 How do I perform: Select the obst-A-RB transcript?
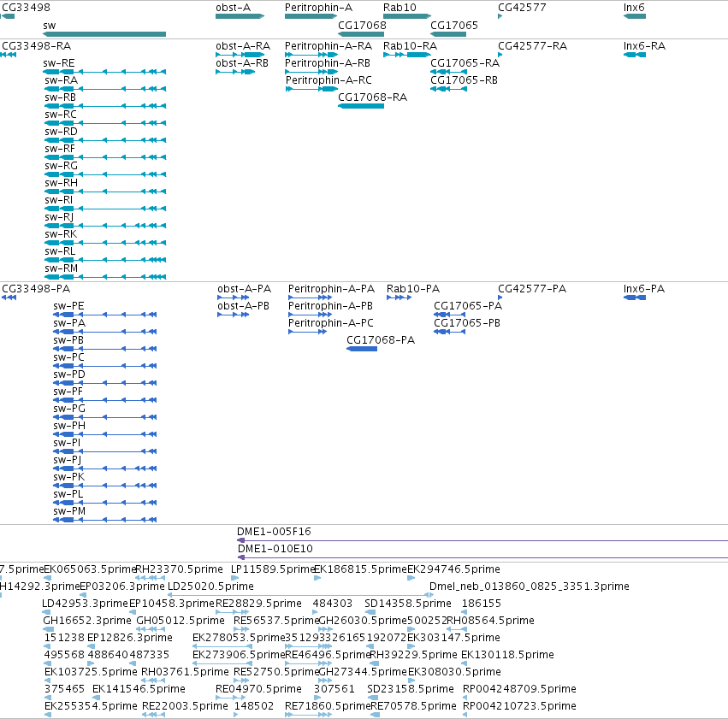click(235, 72)
